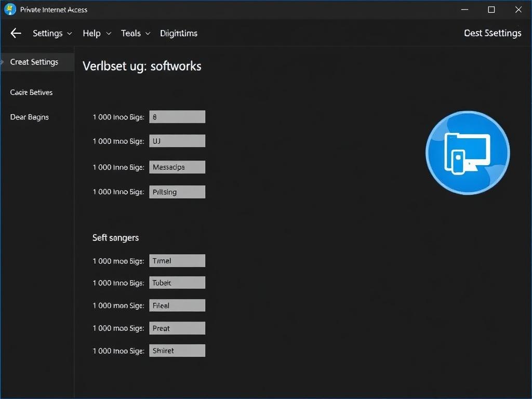This screenshot has width=532, height=399.
Task: Click the Private Internet Access title text
Action: point(54,10)
